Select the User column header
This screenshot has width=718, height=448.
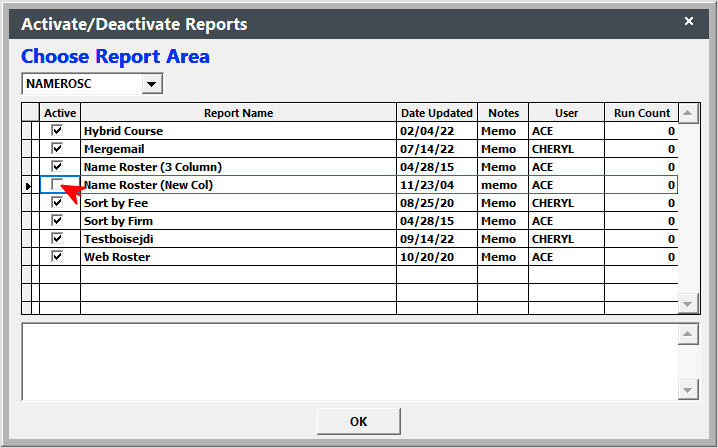click(566, 113)
